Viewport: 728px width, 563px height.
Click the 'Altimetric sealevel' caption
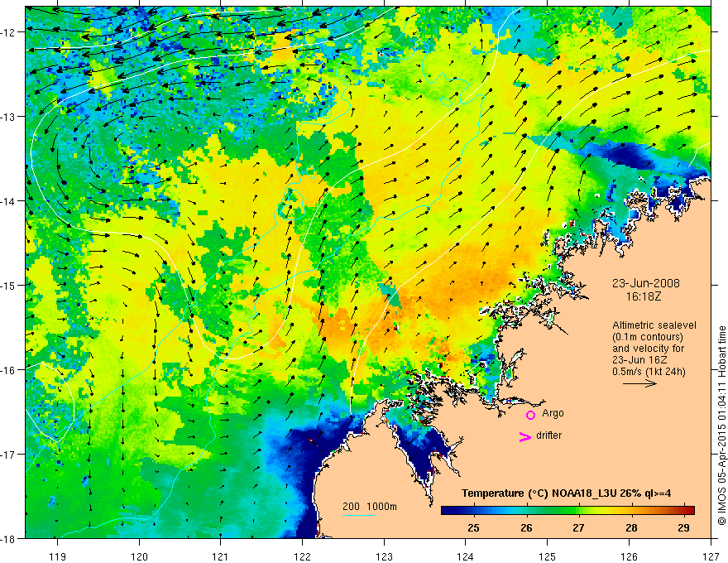point(654,325)
